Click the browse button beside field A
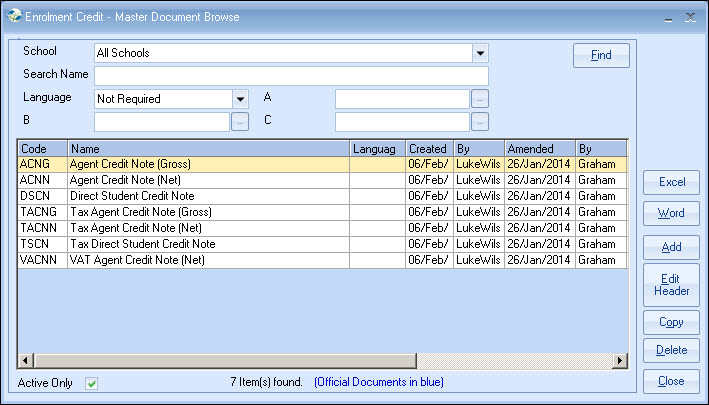The height and width of the screenshot is (405, 709). coord(480,98)
